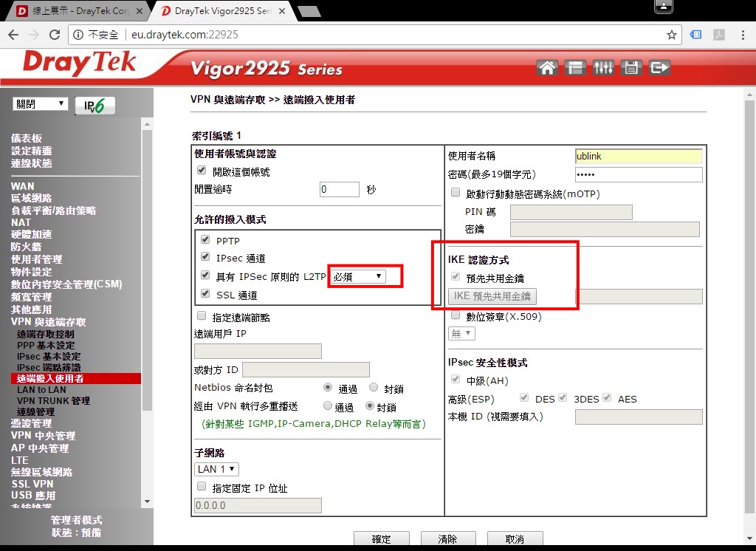Open the quick menu list icon in header

pos(575,67)
